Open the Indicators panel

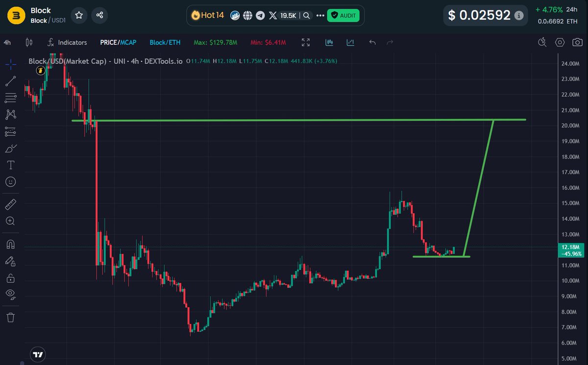click(x=72, y=43)
